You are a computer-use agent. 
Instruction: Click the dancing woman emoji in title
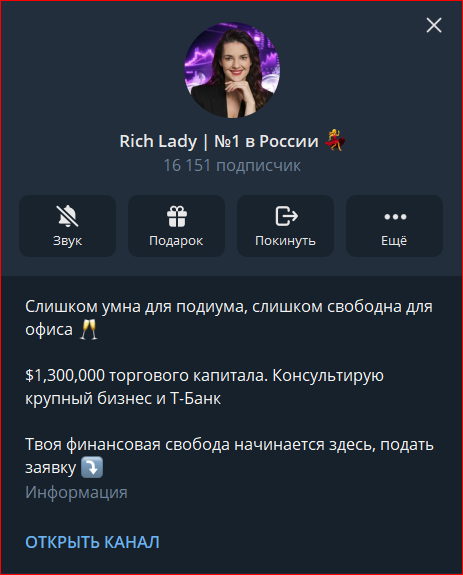point(334,140)
